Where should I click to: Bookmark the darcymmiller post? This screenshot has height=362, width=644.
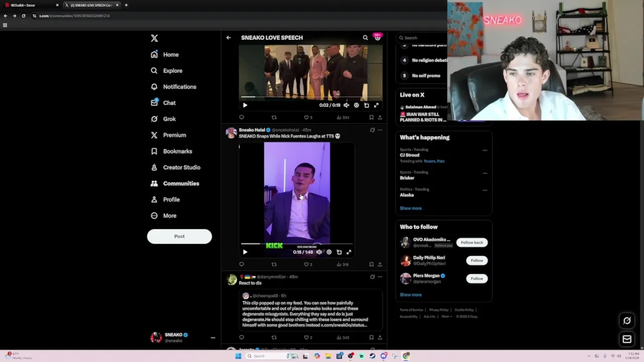pos(371,337)
